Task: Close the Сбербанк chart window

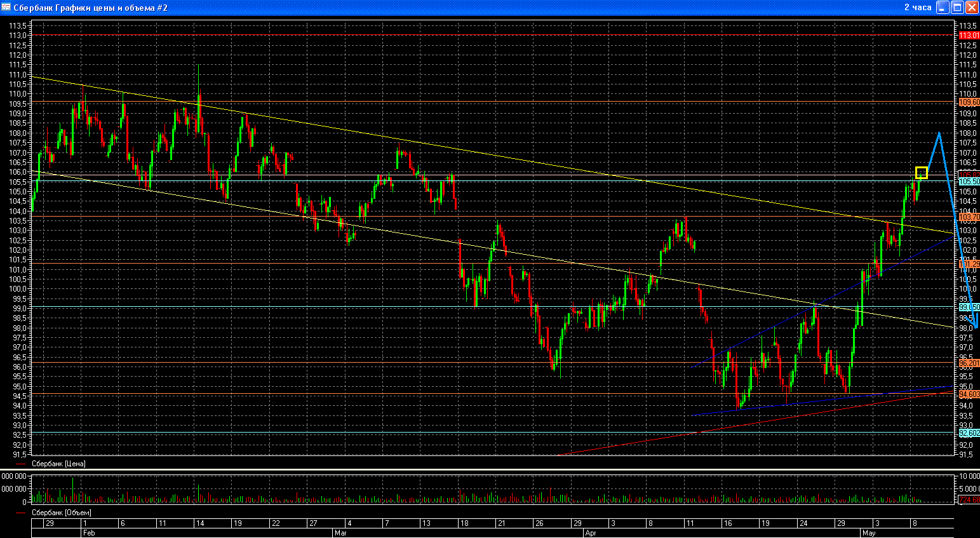Action: point(972,8)
